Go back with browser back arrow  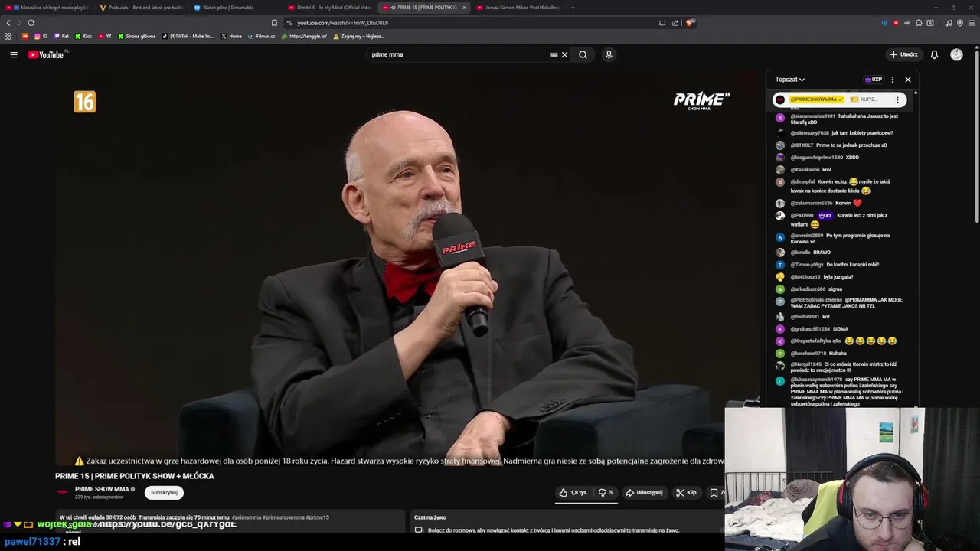pyautogui.click(x=8, y=23)
